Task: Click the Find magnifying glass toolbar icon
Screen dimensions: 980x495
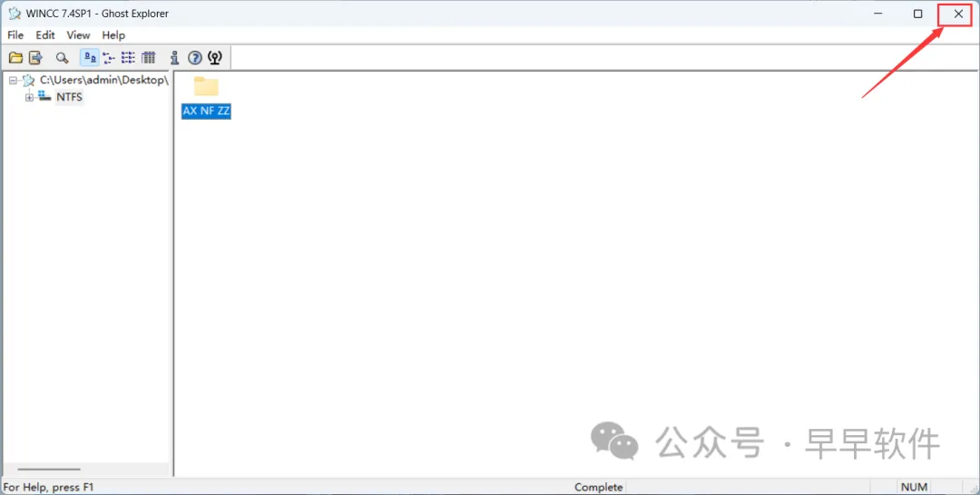Action: coord(62,58)
